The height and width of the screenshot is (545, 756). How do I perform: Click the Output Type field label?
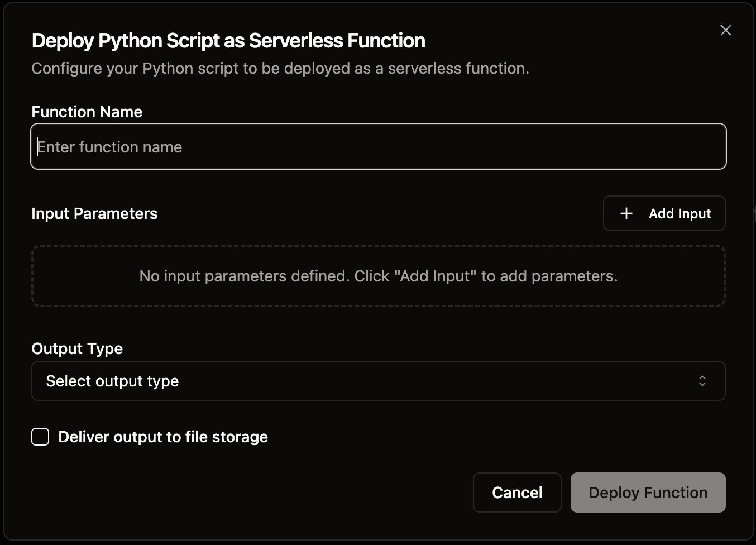(77, 348)
